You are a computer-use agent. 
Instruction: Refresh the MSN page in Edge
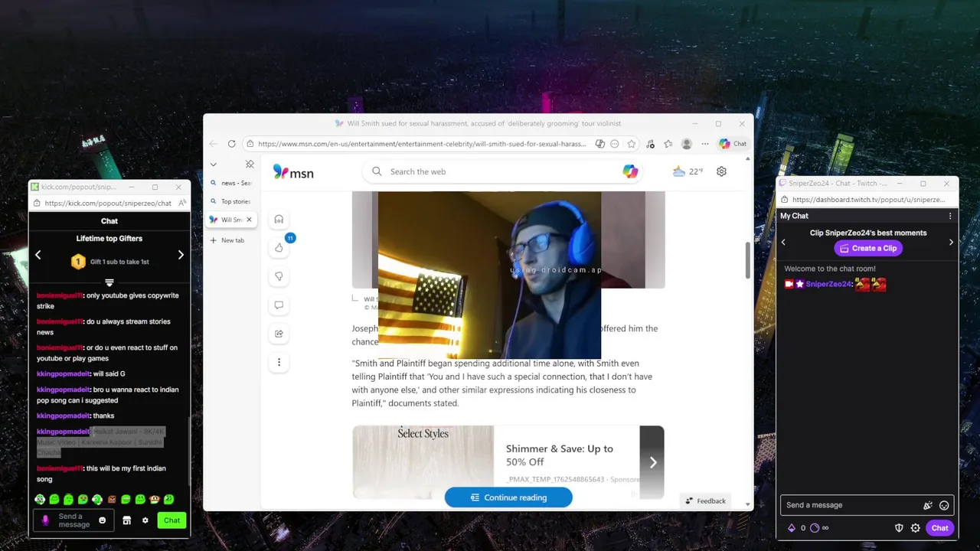(232, 144)
